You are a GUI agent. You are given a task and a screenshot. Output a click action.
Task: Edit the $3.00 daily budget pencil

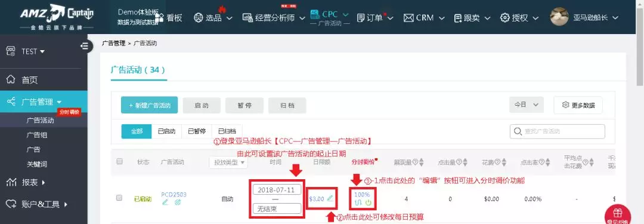coord(330,198)
